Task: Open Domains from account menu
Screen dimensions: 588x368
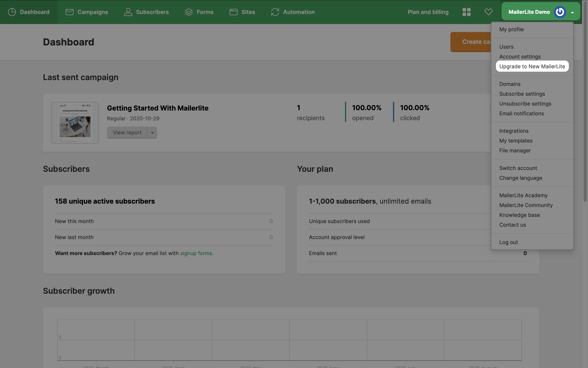Action: click(510, 84)
